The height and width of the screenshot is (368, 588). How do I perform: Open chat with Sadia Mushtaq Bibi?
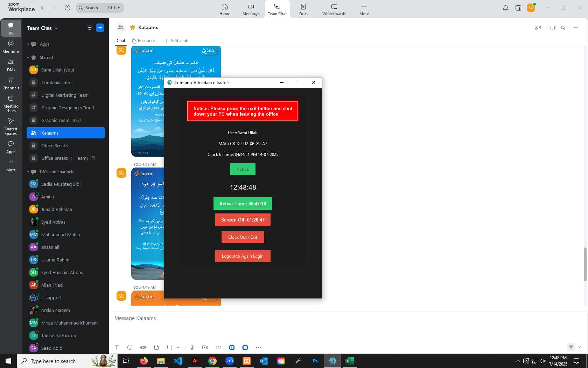click(65, 184)
